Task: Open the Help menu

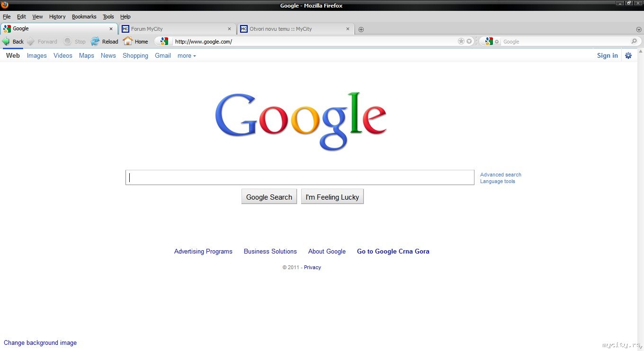Action: [125, 17]
